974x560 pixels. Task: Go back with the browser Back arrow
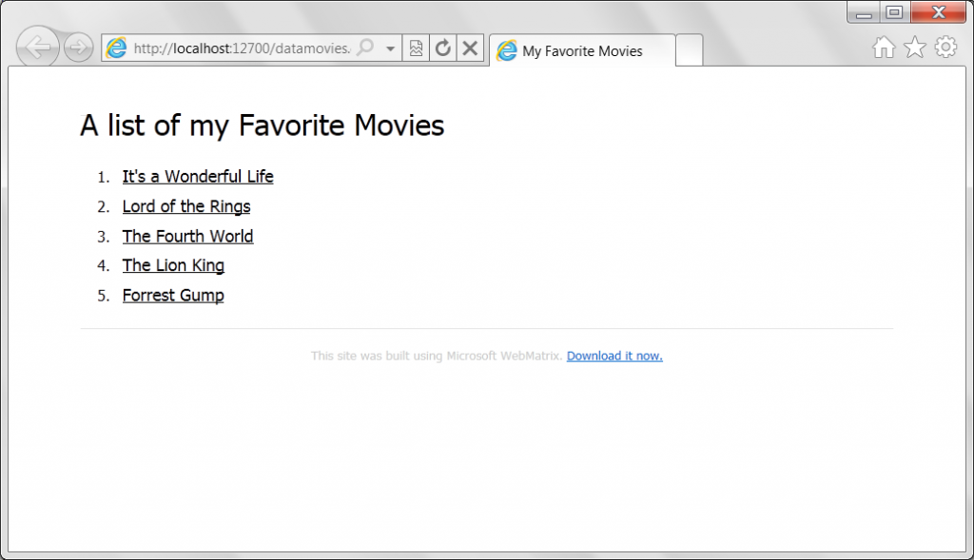(x=38, y=48)
